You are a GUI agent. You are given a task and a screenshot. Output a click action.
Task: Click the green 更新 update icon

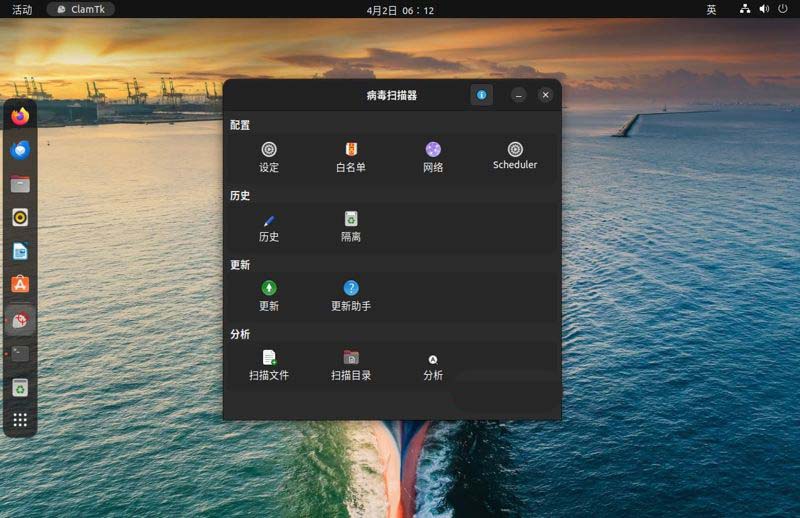(x=269, y=288)
